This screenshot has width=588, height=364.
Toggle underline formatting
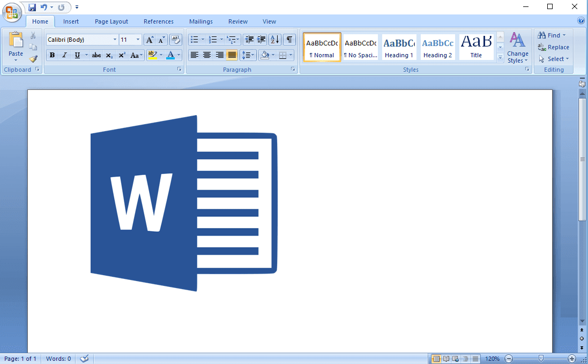77,55
